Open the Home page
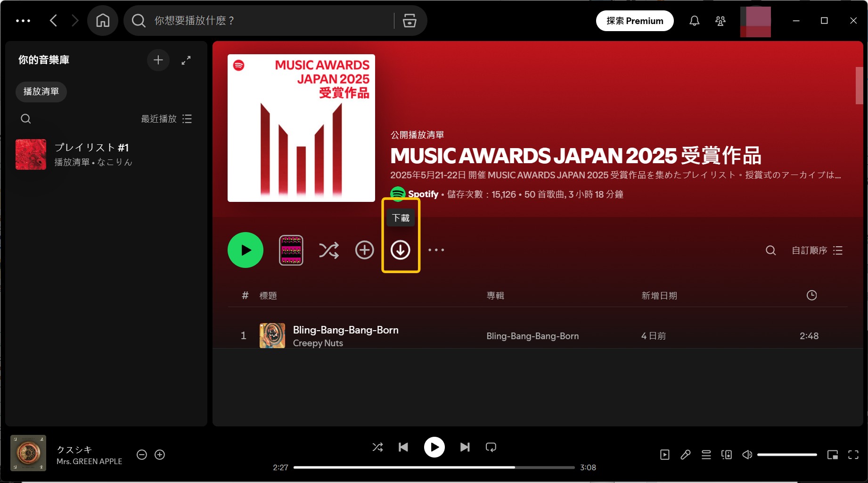This screenshot has width=868, height=483. point(103,21)
